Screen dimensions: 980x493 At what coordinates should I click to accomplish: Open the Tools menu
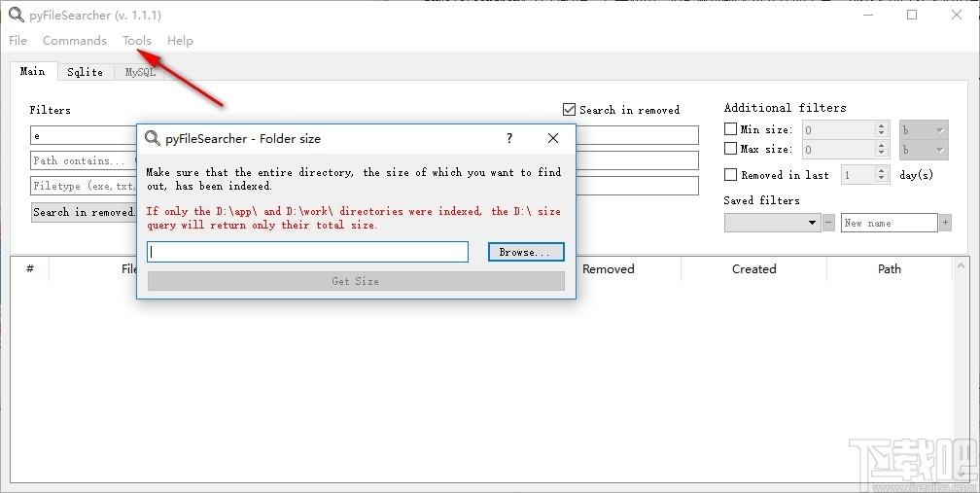point(136,41)
